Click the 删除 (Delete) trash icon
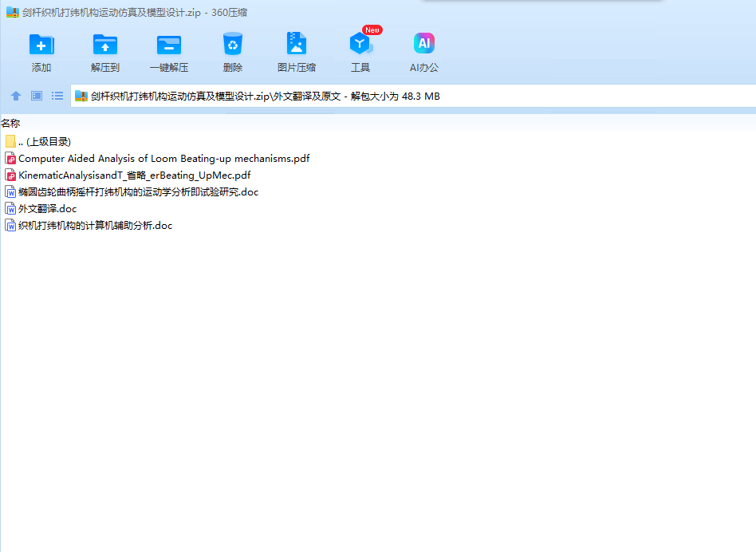This screenshot has height=552, width=756. pyautogui.click(x=233, y=44)
